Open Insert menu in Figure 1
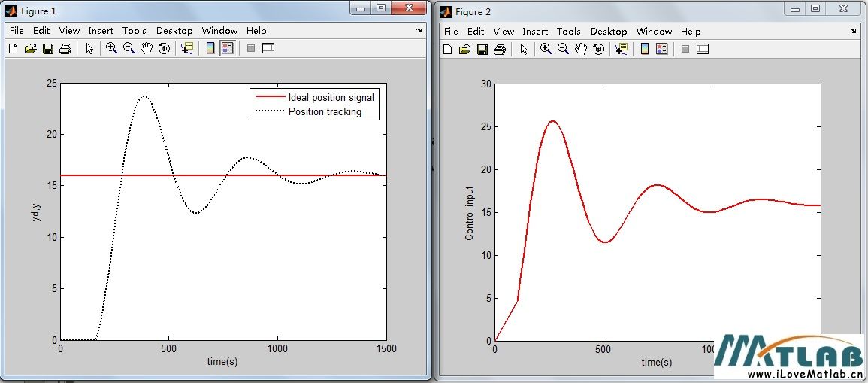Viewport: 868px width, 383px height. click(x=101, y=31)
